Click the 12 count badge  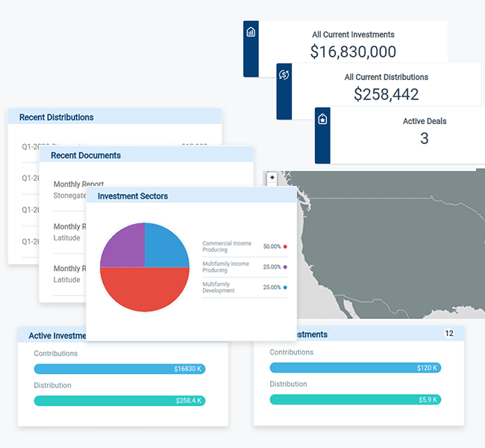pos(449,334)
